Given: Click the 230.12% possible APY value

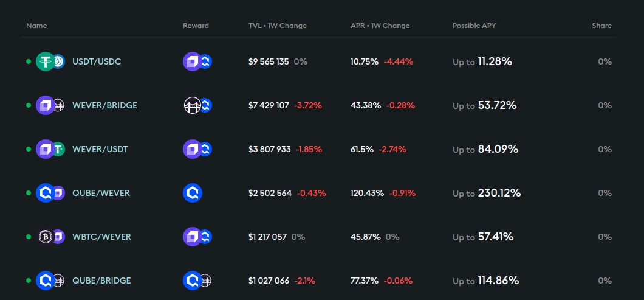Looking at the screenshot, I should pyautogui.click(x=499, y=193).
